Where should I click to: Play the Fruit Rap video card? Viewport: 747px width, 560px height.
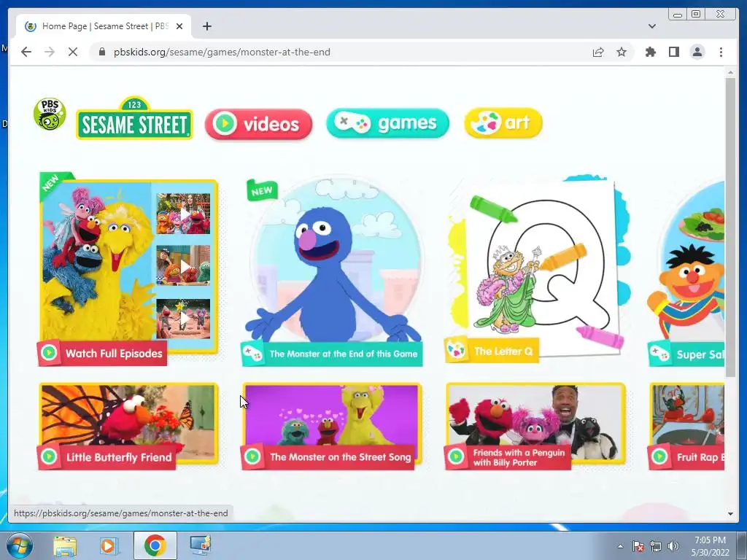(686, 426)
